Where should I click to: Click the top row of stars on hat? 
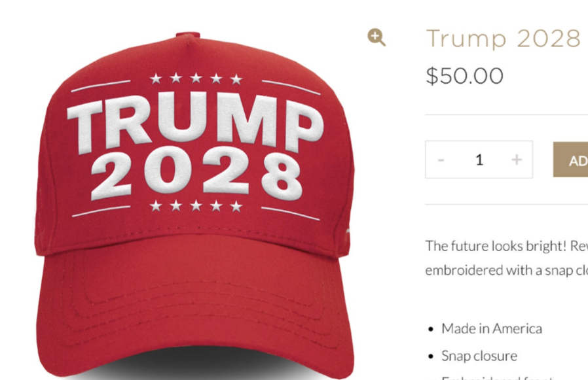click(196, 78)
